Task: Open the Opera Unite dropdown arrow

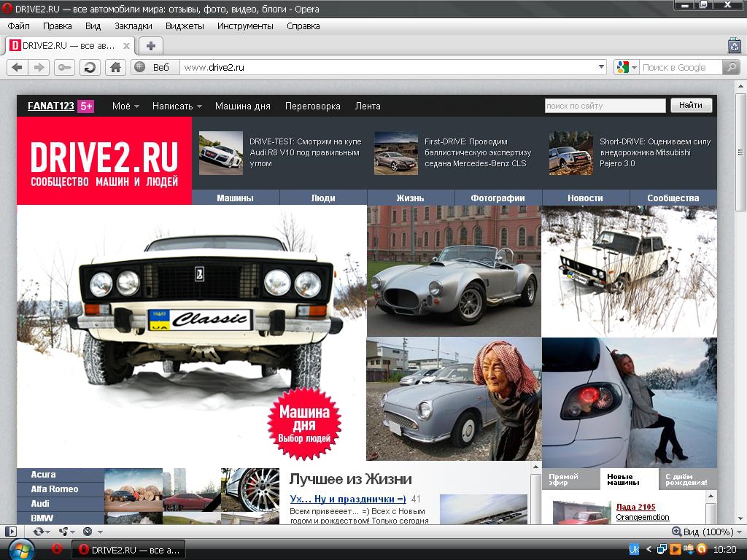Action: pos(72,532)
